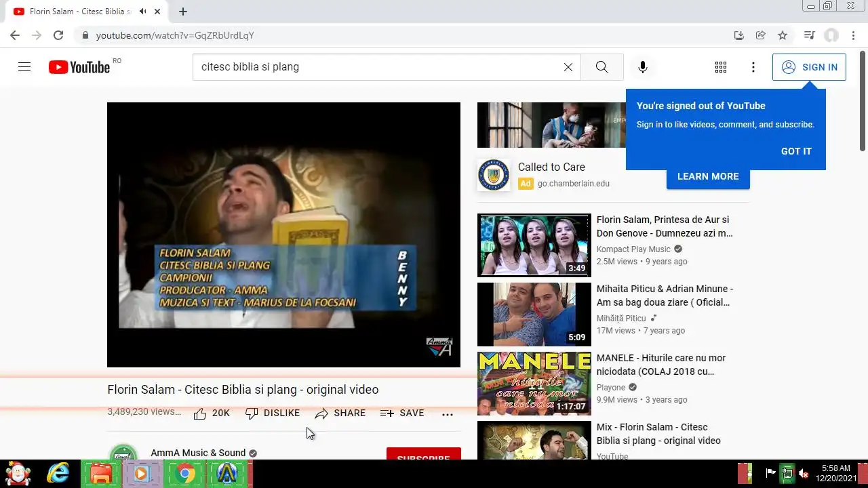Viewport: 868px width, 488px height.
Task: Go to the YouTube home logo
Action: pos(79,67)
